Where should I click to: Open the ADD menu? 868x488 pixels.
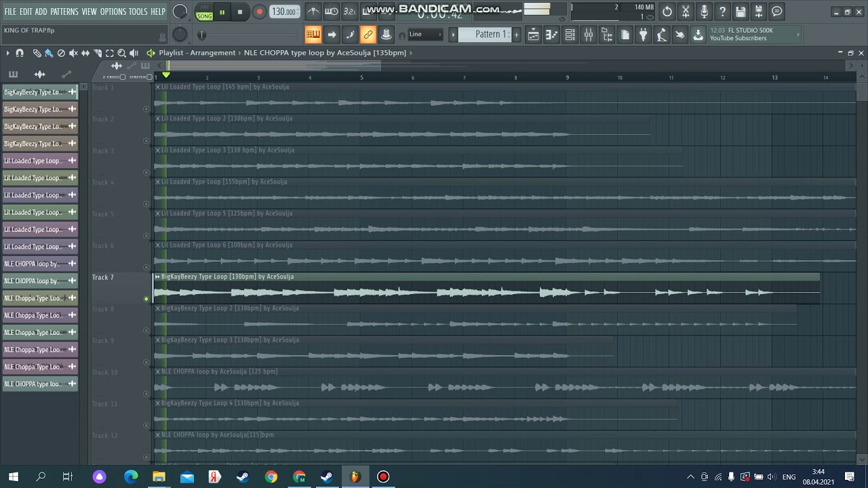41,12
